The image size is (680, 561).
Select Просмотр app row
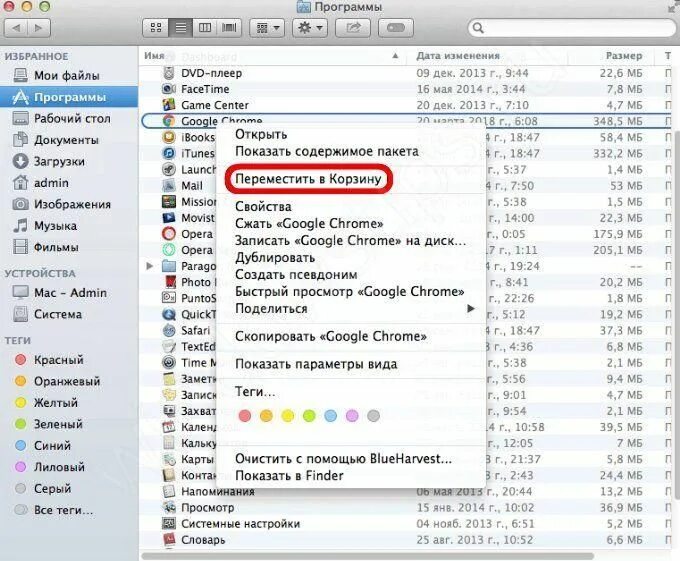[405, 508]
